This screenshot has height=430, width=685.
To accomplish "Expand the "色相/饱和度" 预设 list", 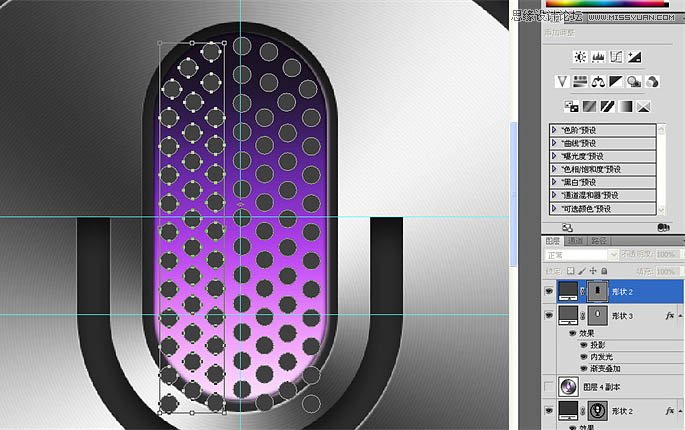I will point(554,169).
